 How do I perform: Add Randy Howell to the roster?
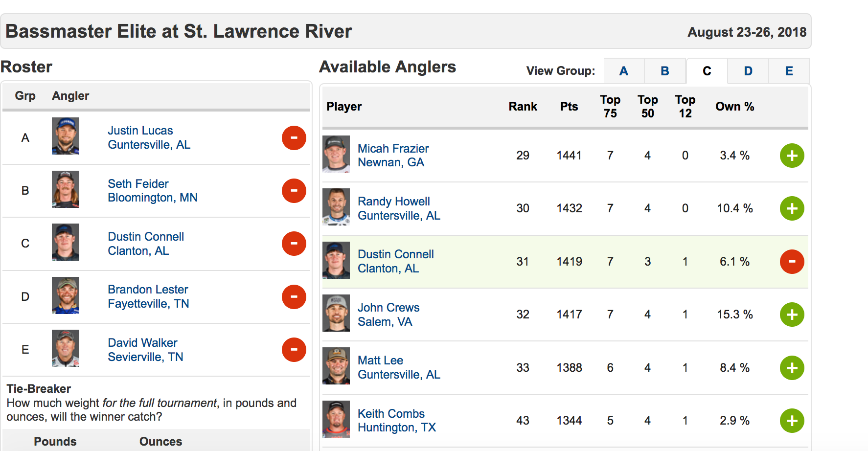click(x=792, y=208)
